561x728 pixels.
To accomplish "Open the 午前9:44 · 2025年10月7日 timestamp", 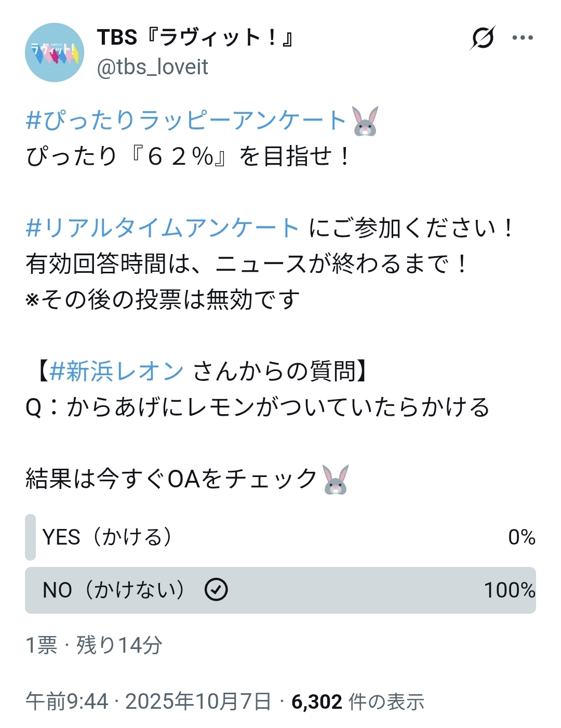I will 148,701.
